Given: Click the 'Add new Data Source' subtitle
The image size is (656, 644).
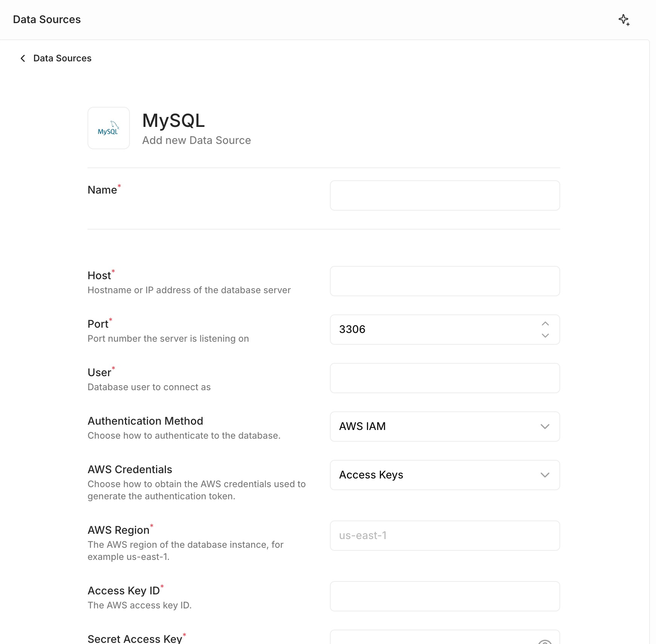Looking at the screenshot, I should click(197, 141).
